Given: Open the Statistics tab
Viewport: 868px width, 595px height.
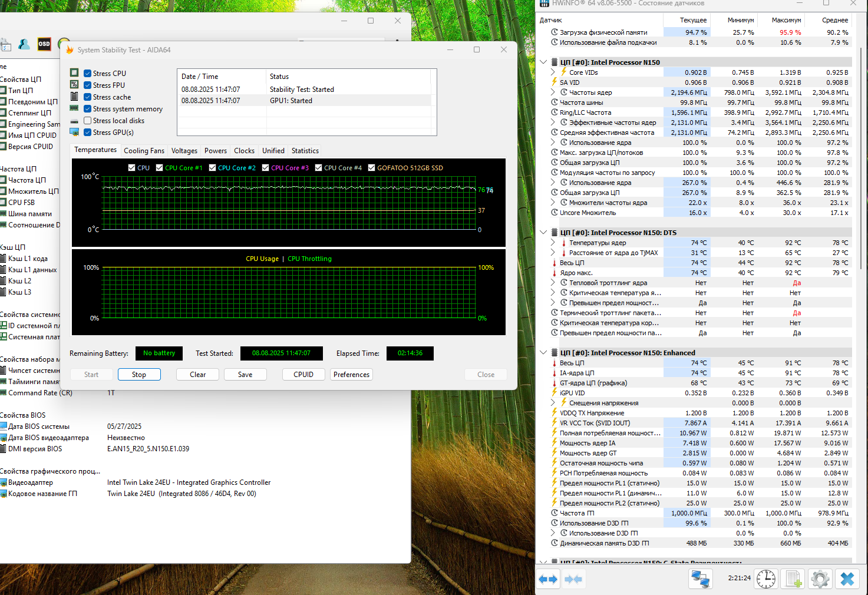Looking at the screenshot, I should pyautogui.click(x=305, y=151).
